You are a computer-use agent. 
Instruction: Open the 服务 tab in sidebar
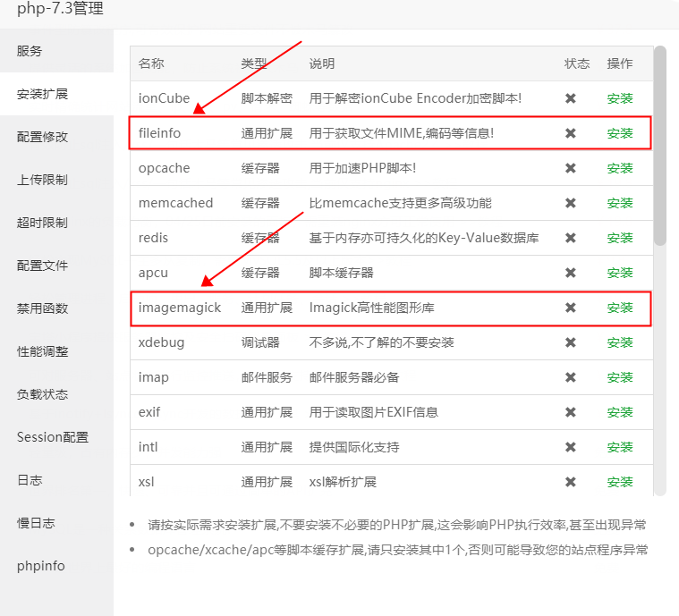[x=30, y=51]
